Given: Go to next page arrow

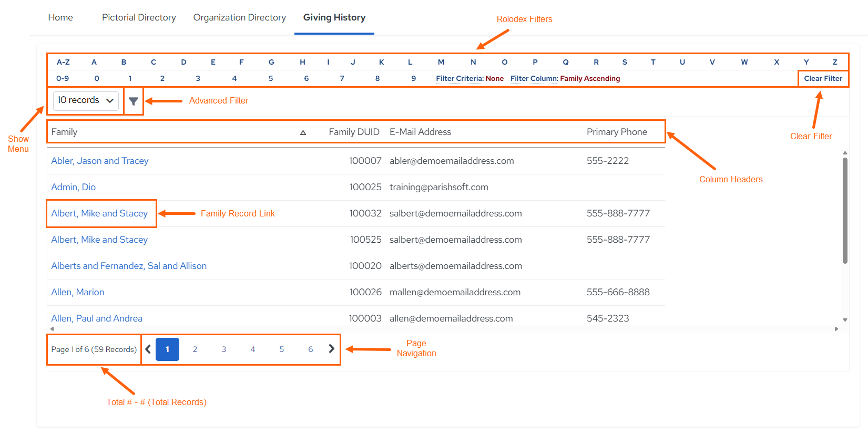Looking at the screenshot, I should 331,349.
